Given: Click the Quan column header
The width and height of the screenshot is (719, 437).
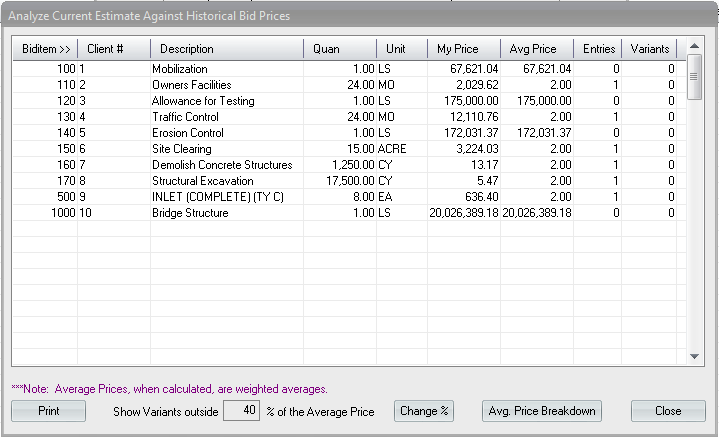Looking at the screenshot, I should 340,49.
